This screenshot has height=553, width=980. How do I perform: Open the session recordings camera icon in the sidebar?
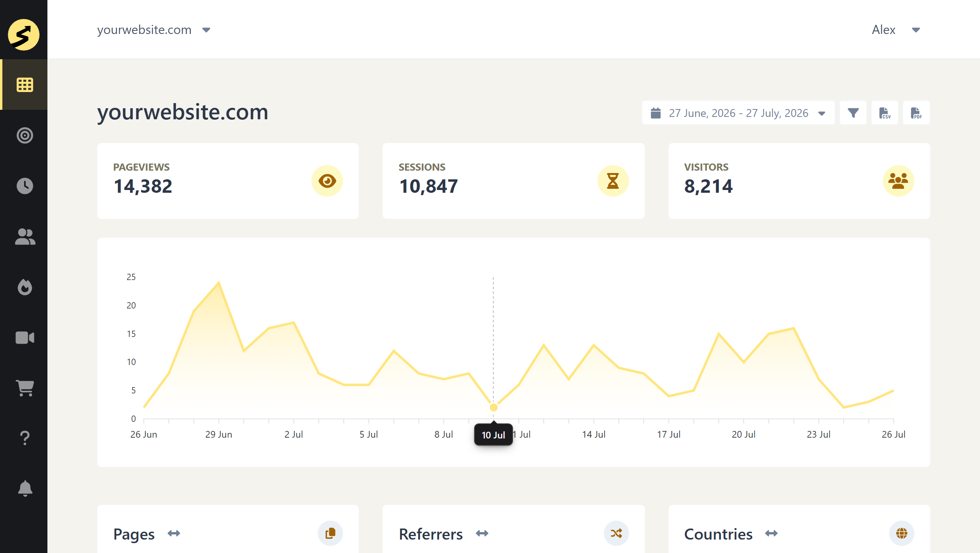24,338
